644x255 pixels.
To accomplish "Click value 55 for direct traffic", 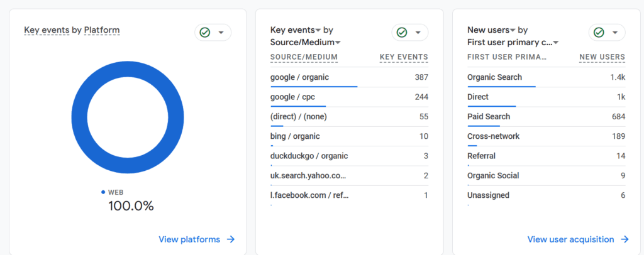I will tap(424, 116).
